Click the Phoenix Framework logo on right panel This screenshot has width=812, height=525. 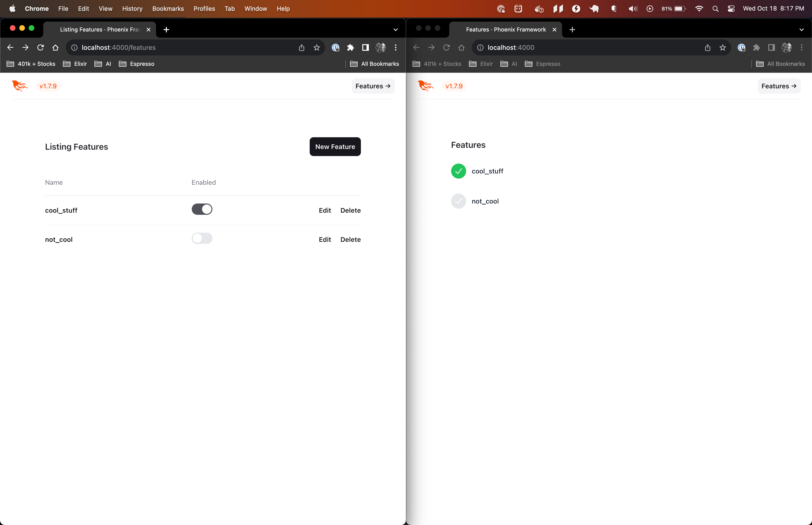coord(426,85)
